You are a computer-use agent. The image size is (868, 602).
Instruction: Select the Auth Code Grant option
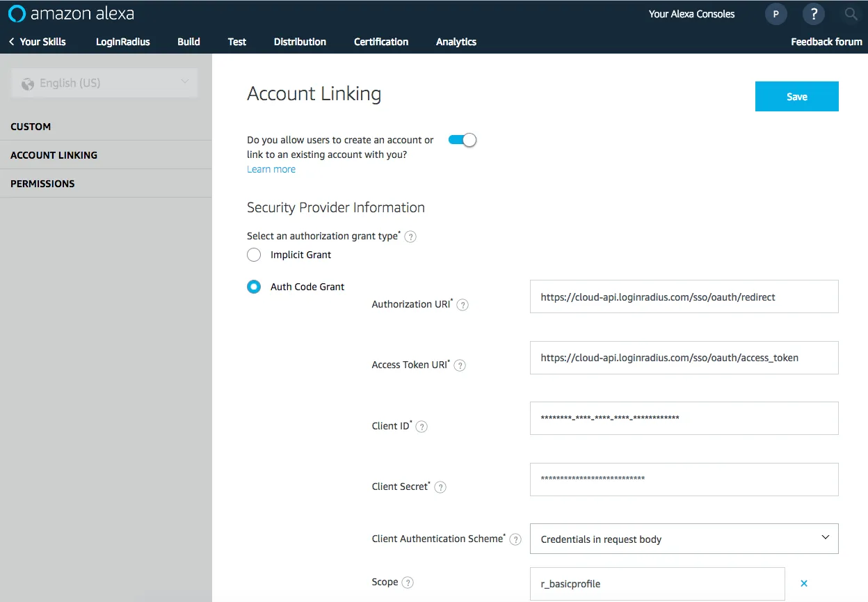254,286
